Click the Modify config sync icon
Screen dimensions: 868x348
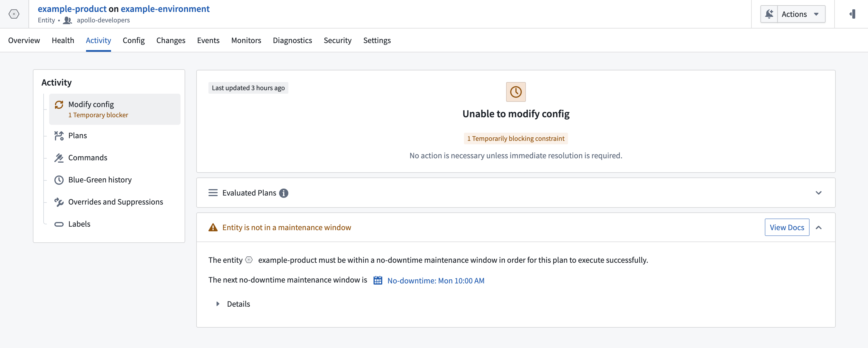59,104
